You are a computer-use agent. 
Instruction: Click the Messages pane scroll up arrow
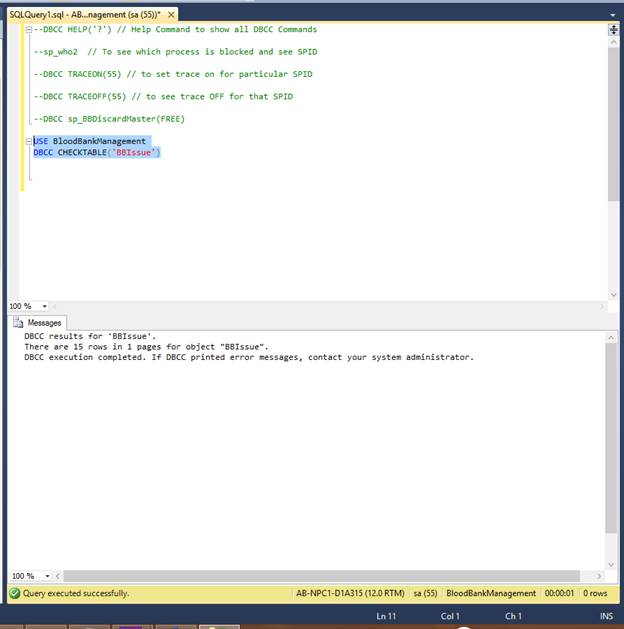pos(611,338)
